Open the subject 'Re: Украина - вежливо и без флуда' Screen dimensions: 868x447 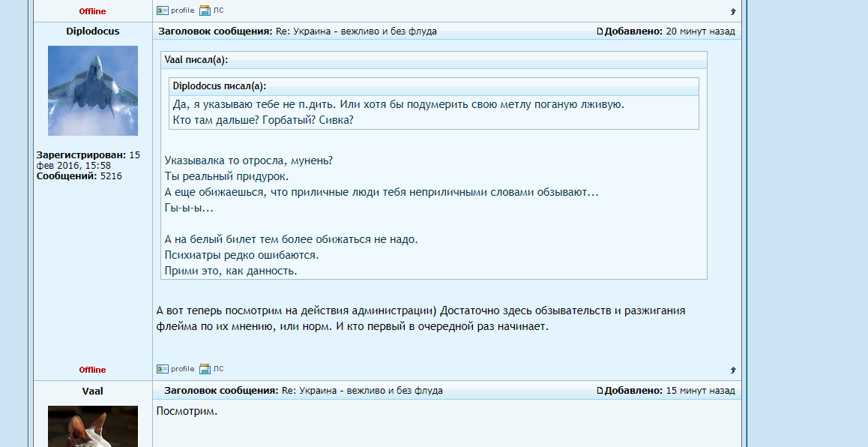352,31
